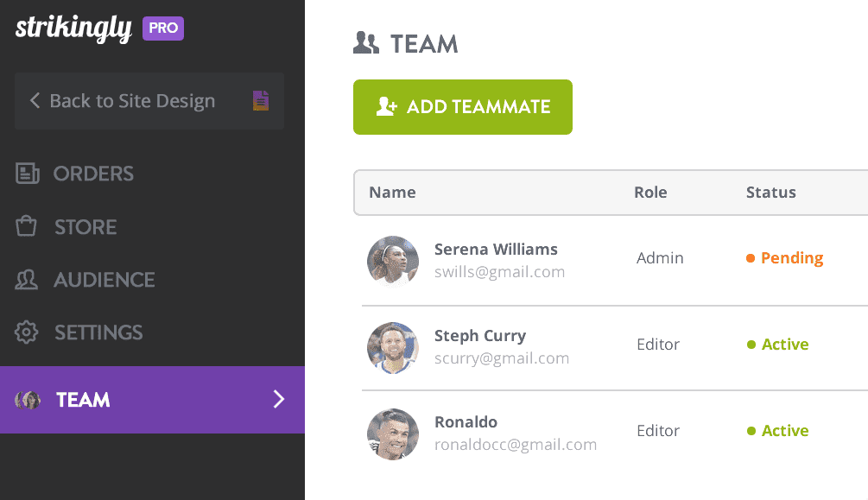The image size is (868, 500).
Task: Click the Orders sidebar icon
Action: (28, 174)
